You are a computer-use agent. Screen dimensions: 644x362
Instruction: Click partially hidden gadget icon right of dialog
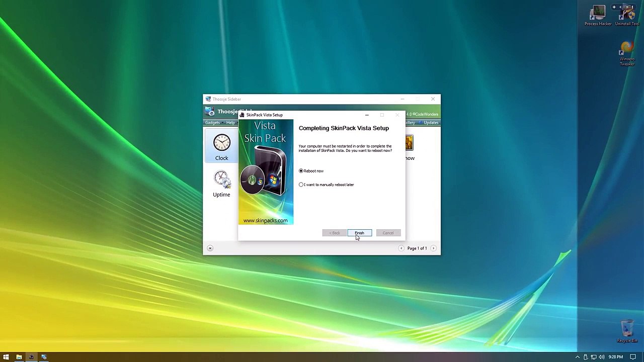click(409, 143)
